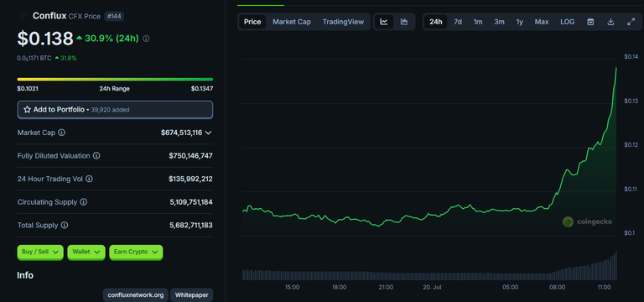Switch to the TradingView tab

pos(343,22)
